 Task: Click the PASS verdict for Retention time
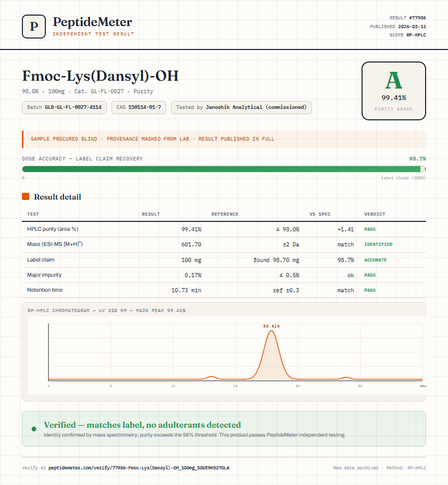[370, 290]
